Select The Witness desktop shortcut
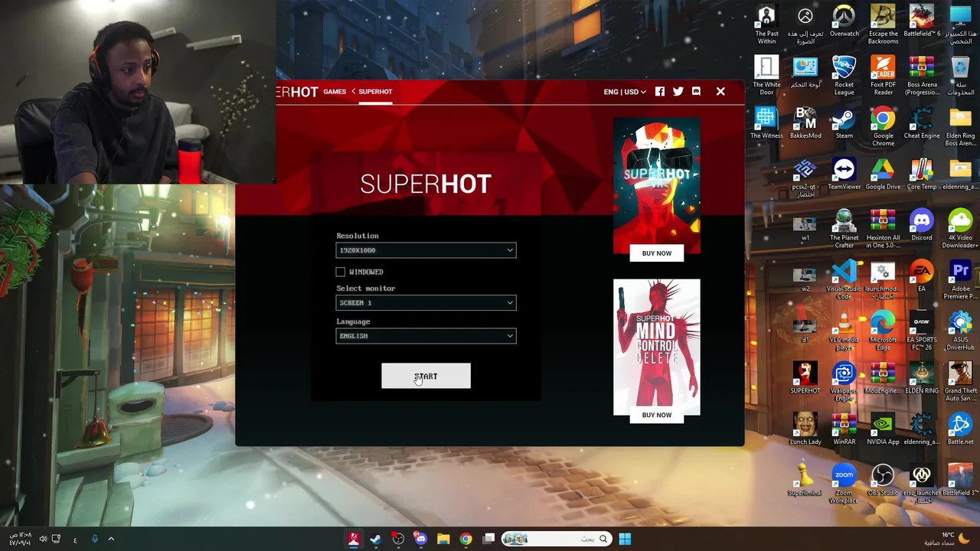The width and height of the screenshot is (980, 551). click(766, 123)
